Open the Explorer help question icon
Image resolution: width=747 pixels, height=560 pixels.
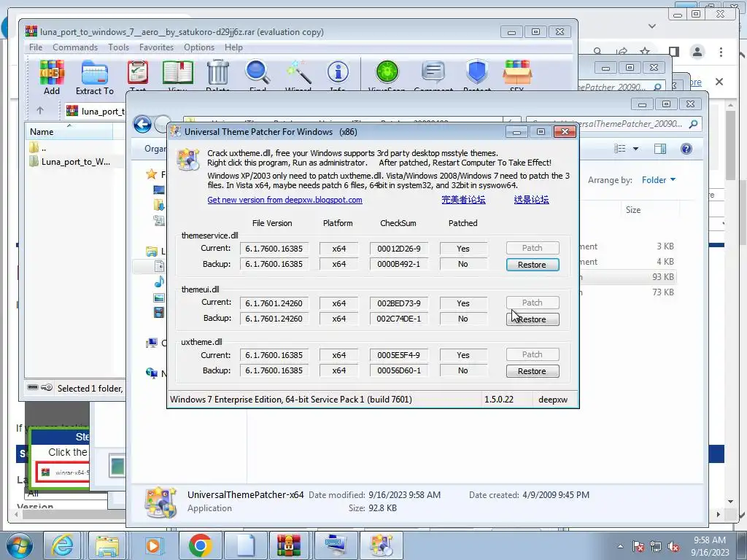686,149
